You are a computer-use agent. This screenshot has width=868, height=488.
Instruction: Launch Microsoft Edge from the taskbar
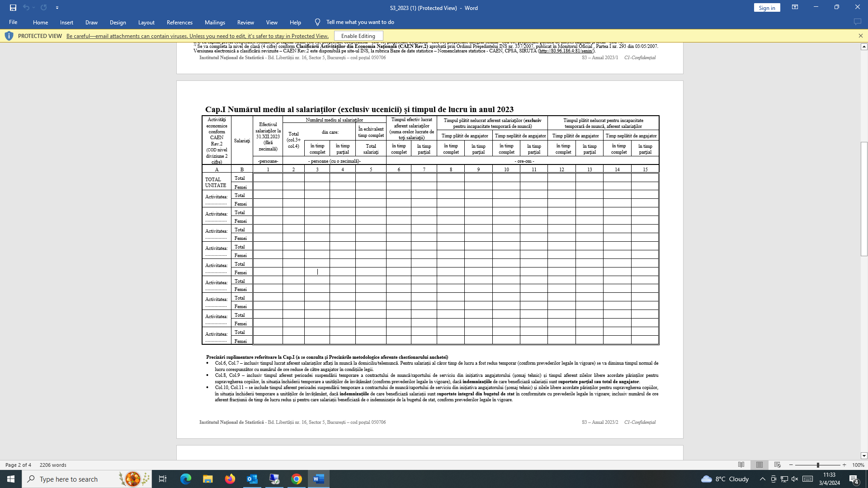point(186,479)
